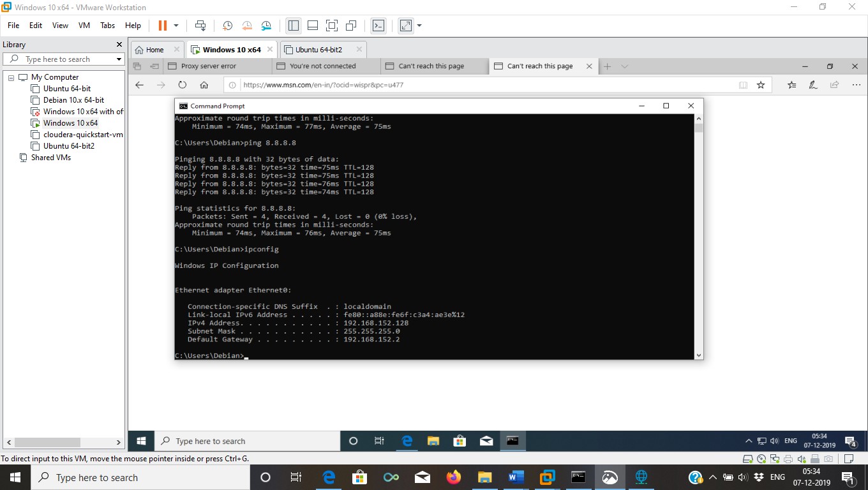Open the Snapshot Manager
This screenshot has width=868, height=490.
[266, 26]
